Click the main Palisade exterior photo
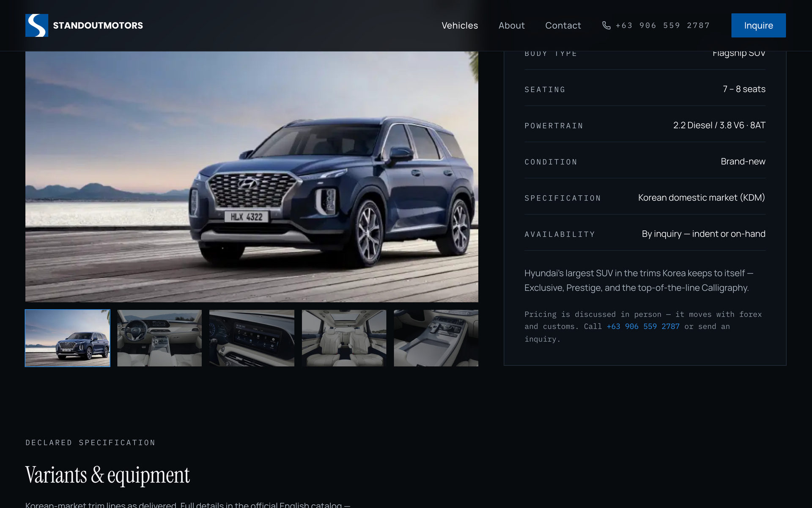The image size is (812, 508). pos(252,177)
